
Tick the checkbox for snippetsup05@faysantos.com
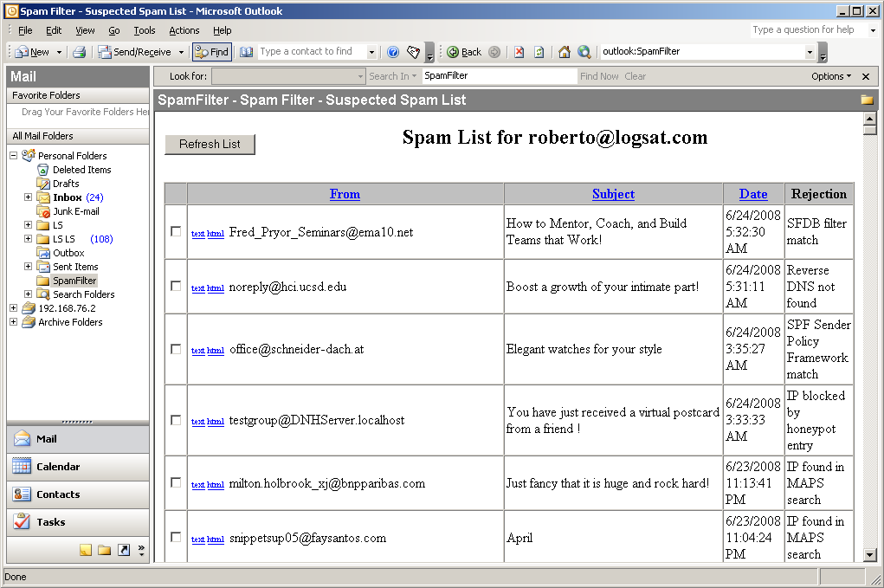click(x=176, y=537)
